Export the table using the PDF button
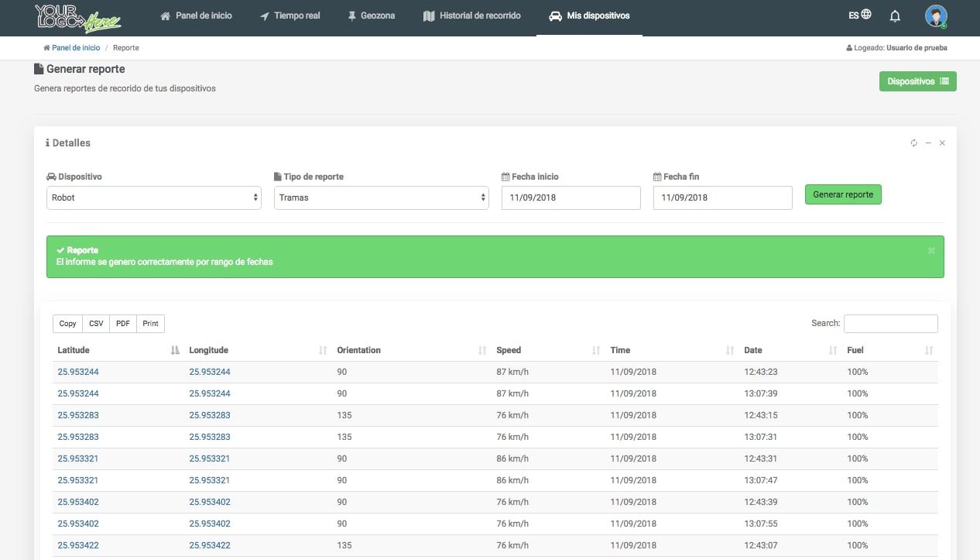 (122, 324)
